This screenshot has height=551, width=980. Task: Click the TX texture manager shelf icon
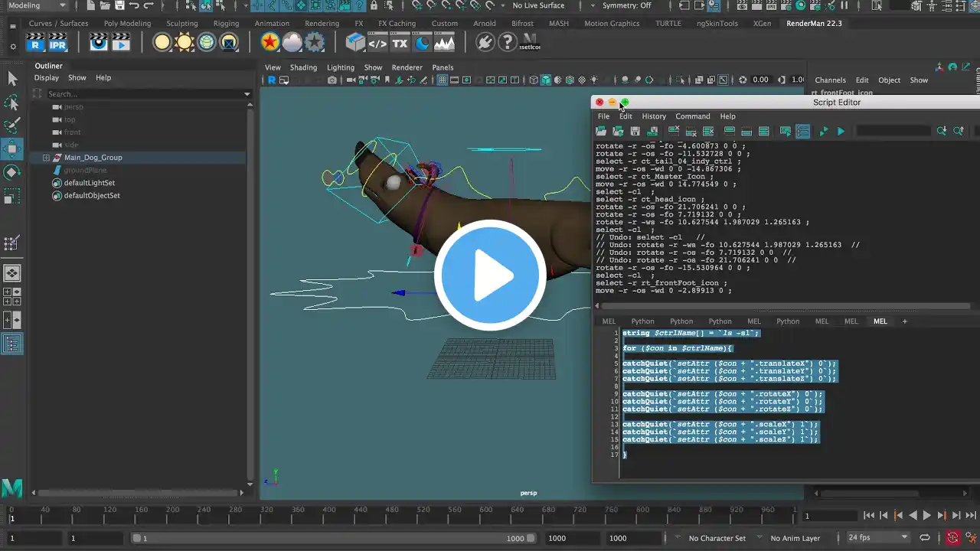pos(400,43)
